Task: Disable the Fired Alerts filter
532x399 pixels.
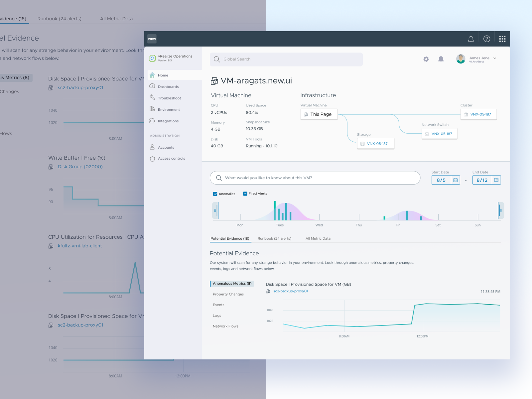Action: pyautogui.click(x=245, y=194)
